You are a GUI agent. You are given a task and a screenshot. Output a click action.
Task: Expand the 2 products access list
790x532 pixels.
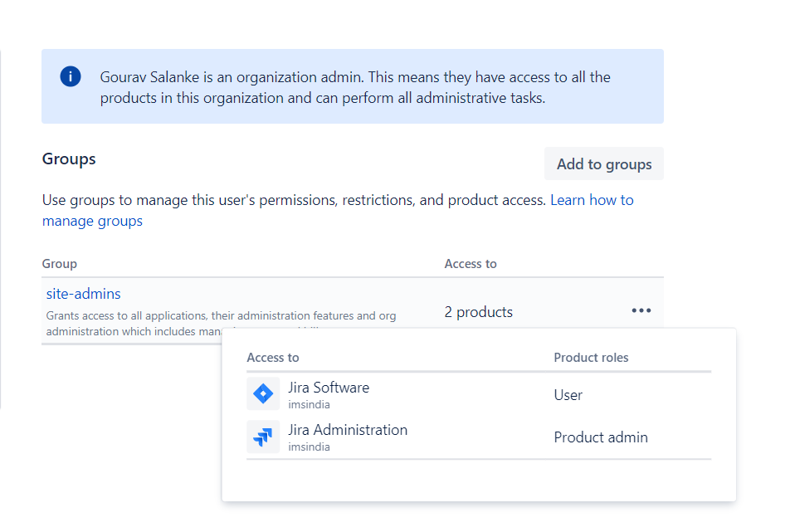coord(479,312)
